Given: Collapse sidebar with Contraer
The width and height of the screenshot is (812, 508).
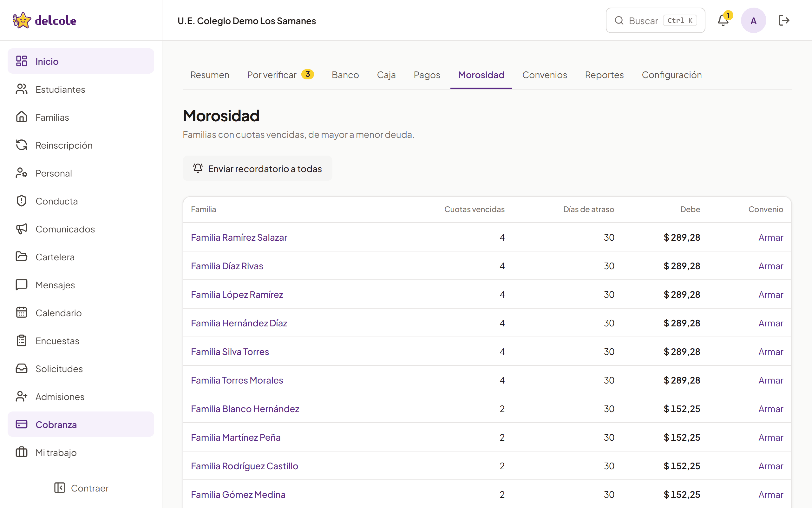Looking at the screenshot, I should point(81,488).
